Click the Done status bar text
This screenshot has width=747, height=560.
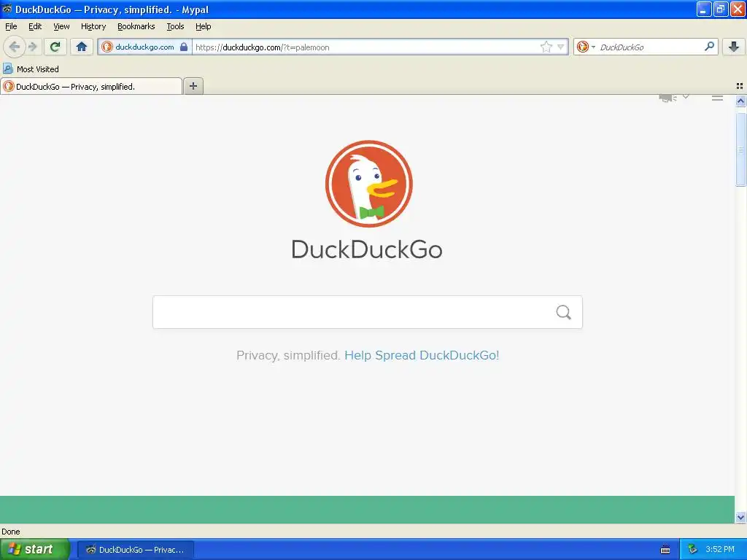pyautogui.click(x=10, y=532)
